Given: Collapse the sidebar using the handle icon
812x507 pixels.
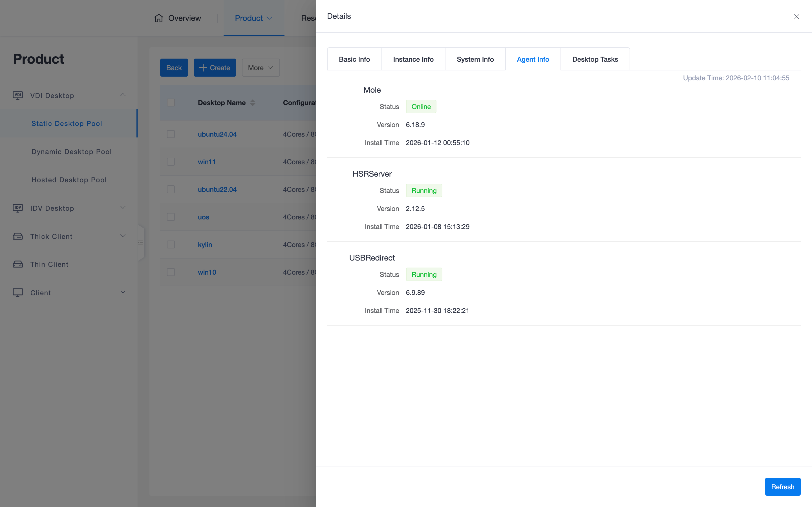Looking at the screenshot, I should pos(141,243).
